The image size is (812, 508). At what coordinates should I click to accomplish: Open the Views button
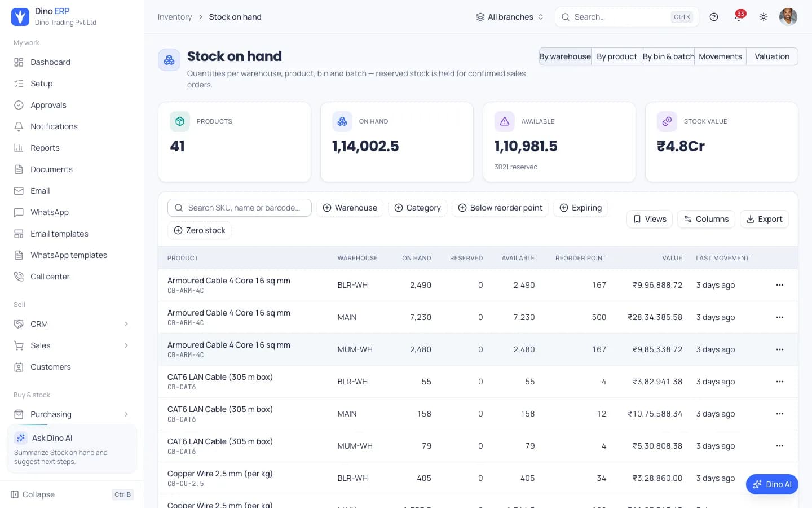click(650, 219)
